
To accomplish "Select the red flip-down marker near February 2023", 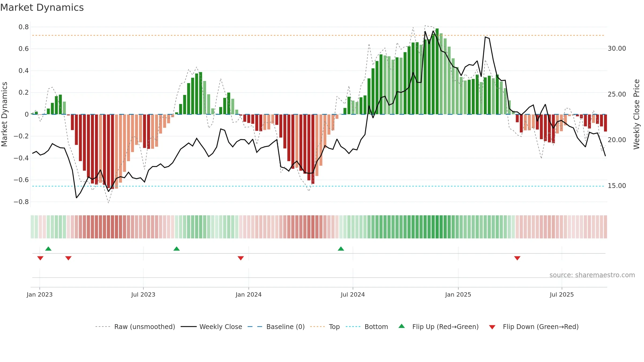I will pos(68,258).
